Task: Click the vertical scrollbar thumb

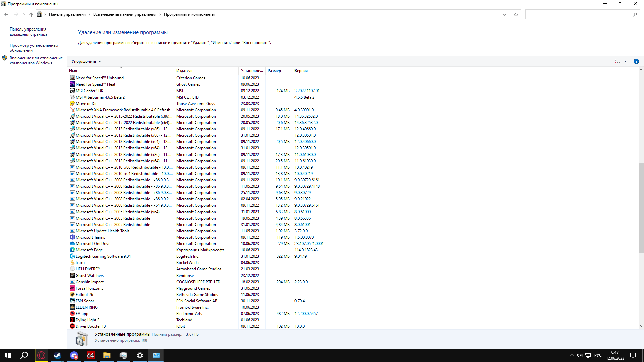Action: [x=641, y=208]
